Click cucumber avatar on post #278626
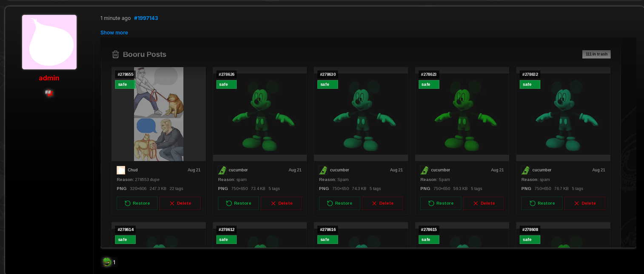This screenshot has height=274, width=644. click(x=222, y=170)
